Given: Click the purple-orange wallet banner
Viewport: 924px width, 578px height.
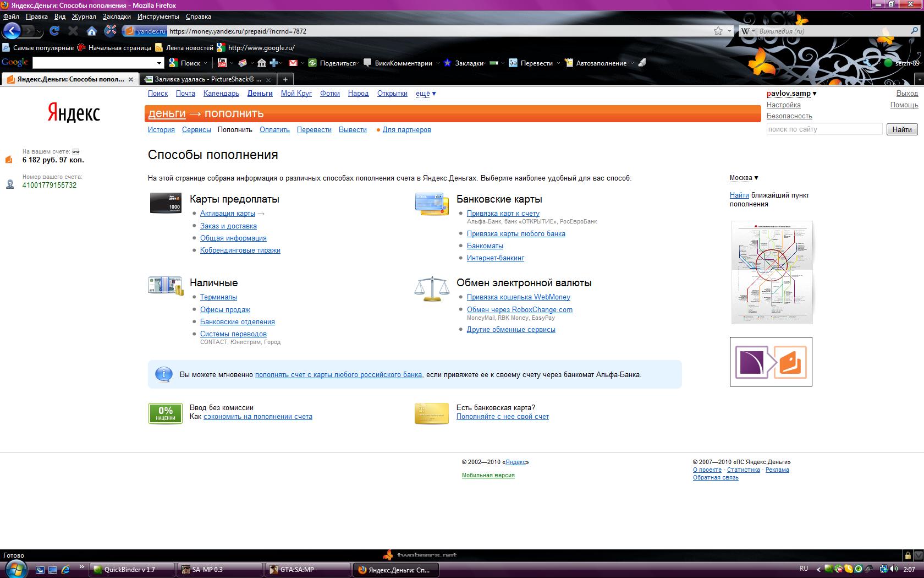Looking at the screenshot, I should coord(771,362).
